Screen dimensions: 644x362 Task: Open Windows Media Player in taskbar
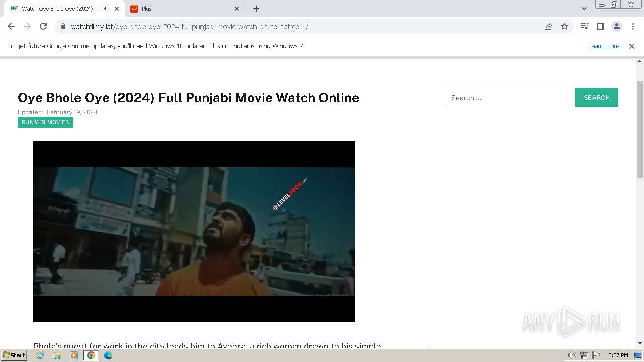(74, 355)
